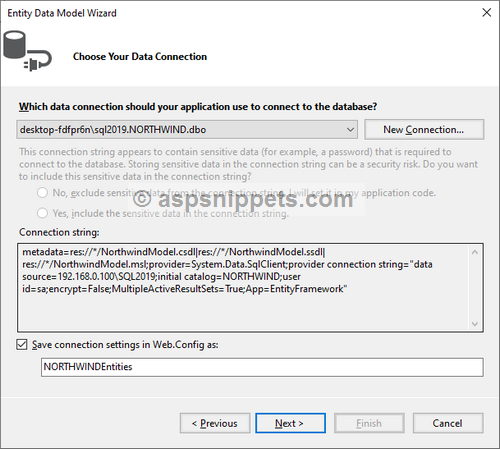
Task: Click the 'Connection string:' label
Action: tap(59, 232)
